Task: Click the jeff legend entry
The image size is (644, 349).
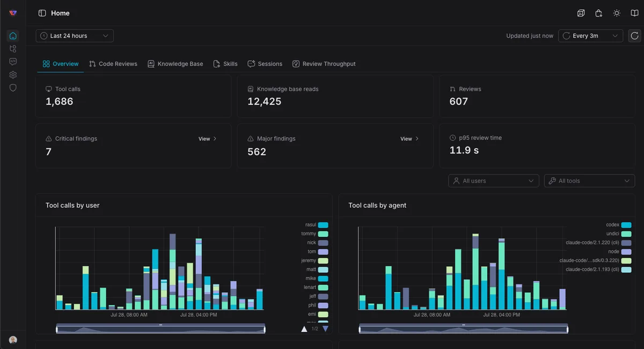Action: (318, 296)
